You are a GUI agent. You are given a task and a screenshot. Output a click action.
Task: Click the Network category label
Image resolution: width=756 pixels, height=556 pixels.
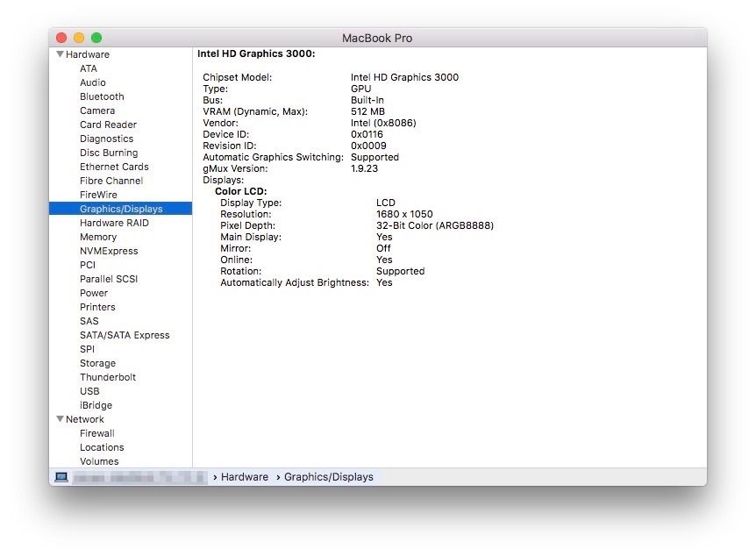pyautogui.click(x=84, y=419)
